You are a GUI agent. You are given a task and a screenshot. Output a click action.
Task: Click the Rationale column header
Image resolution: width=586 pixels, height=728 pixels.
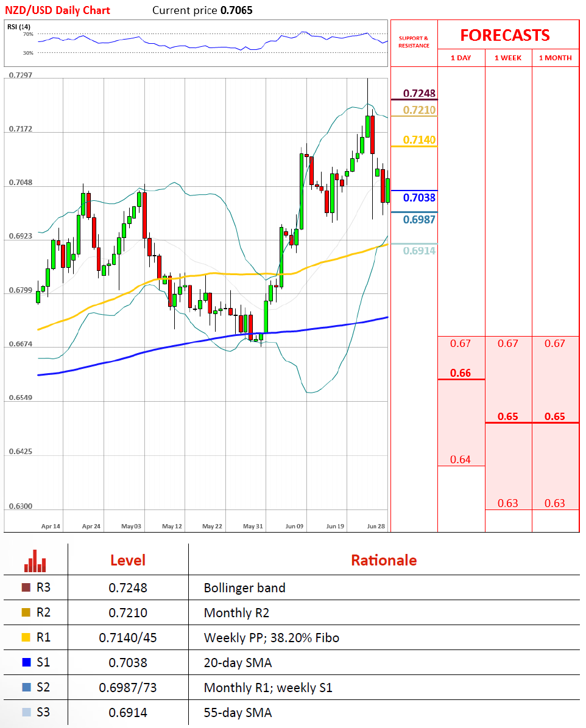tap(384, 561)
